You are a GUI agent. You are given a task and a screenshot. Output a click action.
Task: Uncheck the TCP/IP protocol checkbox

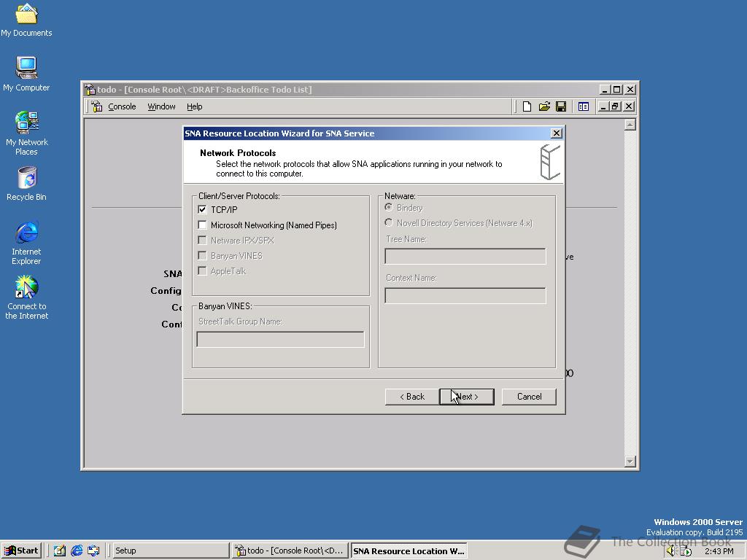pyautogui.click(x=203, y=209)
